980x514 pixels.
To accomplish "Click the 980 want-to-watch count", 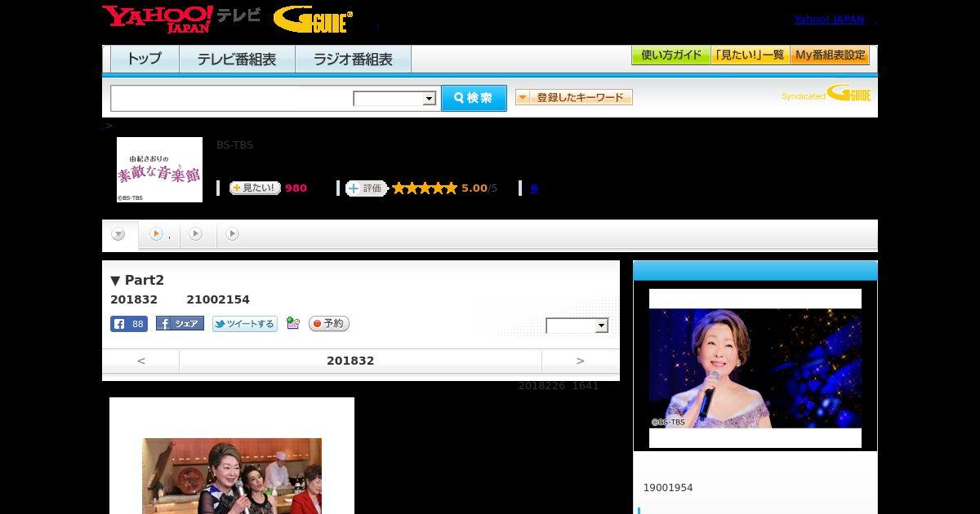I will coord(296,188).
